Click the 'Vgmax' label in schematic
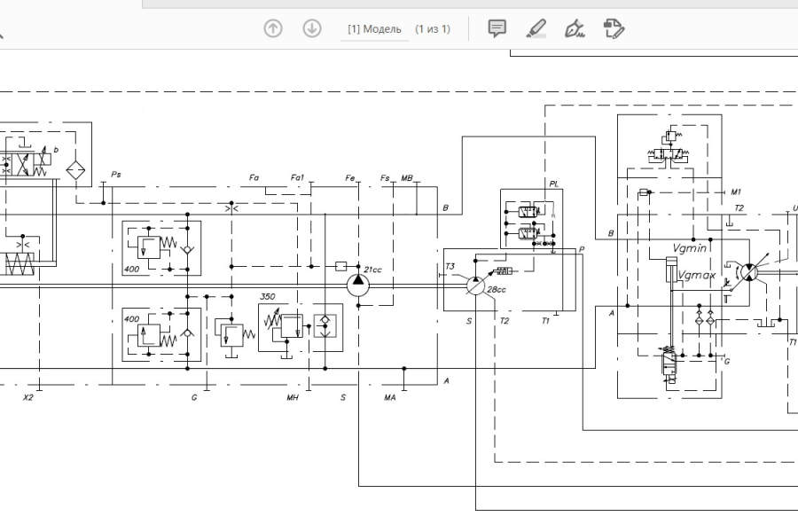Image resolution: width=798 pixels, height=532 pixels. 697,276
